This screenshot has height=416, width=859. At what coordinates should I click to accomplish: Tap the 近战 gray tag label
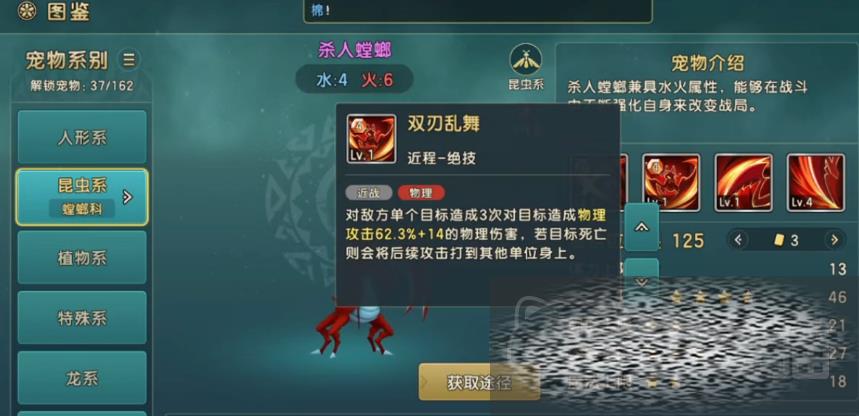coord(369,193)
